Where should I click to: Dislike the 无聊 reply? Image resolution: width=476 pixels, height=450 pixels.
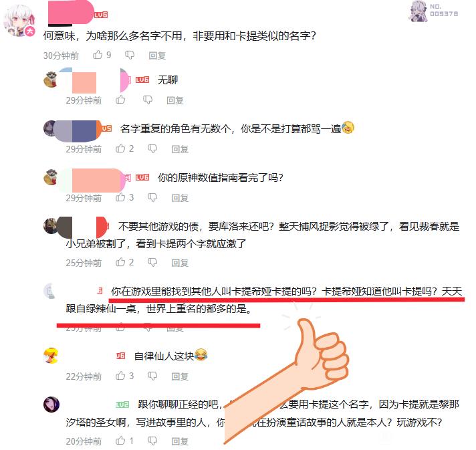click(148, 100)
